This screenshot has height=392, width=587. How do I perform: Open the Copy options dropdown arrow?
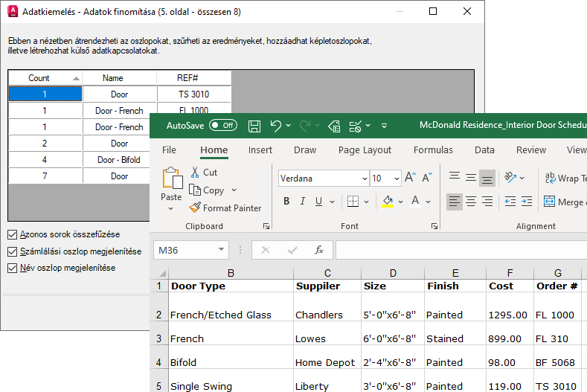click(x=234, y=190)
